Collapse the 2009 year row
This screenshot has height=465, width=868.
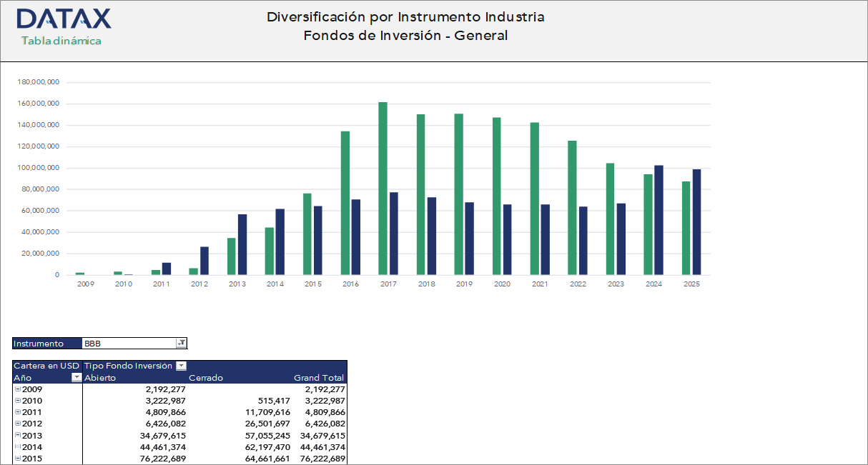[17, 389]
